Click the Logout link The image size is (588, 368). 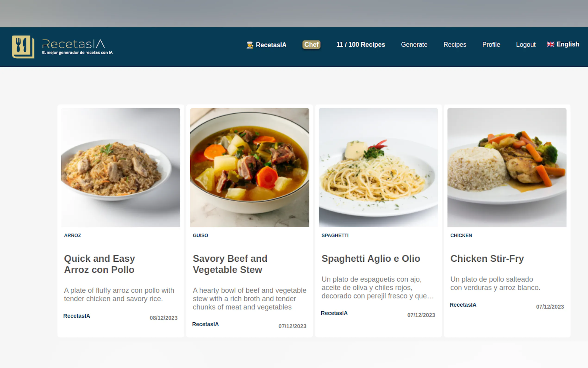tap(525, 44)
